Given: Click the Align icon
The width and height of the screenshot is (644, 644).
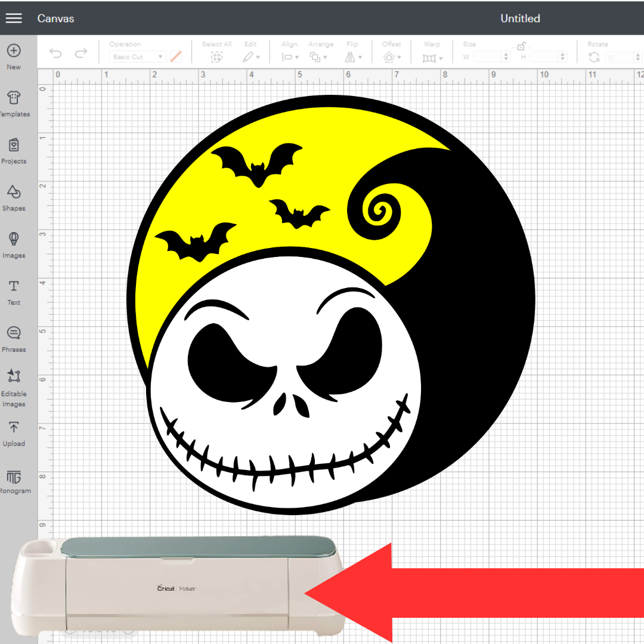Looking at the screenshot, I should pyautogui.click(x=287, y=57).
